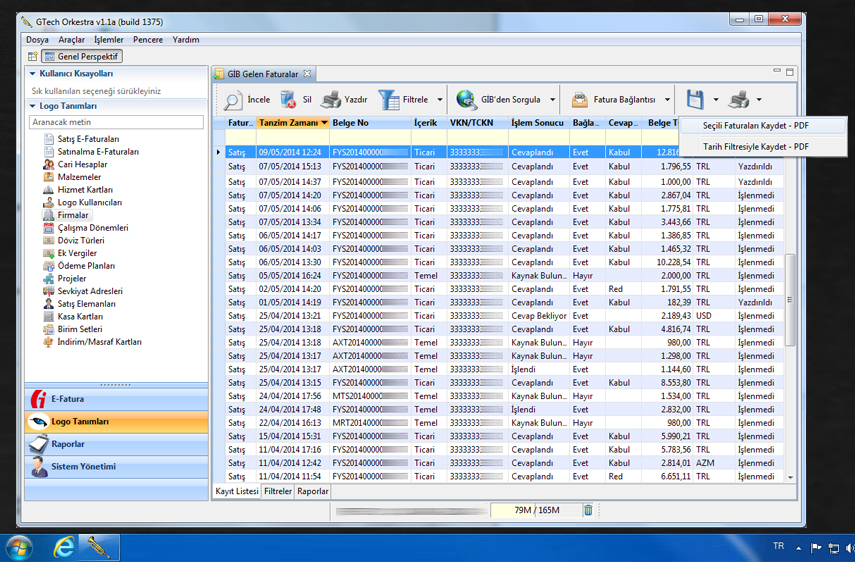This screenshot has height=562, width=855.
Task: Click the table vertical scrollbar thumb
Action: click(x=790, y=299)
